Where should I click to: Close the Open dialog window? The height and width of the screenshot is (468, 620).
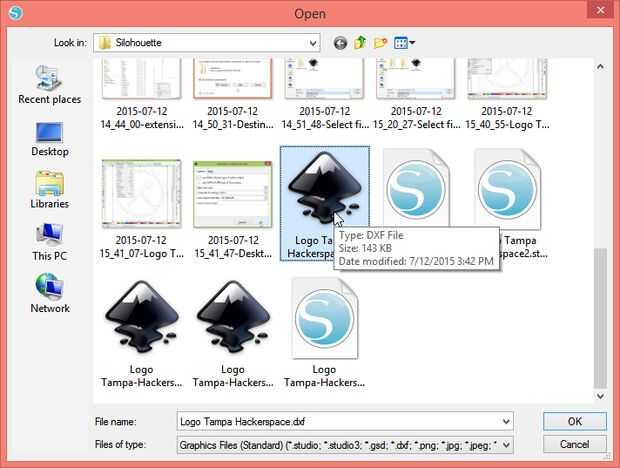[600, 10]
